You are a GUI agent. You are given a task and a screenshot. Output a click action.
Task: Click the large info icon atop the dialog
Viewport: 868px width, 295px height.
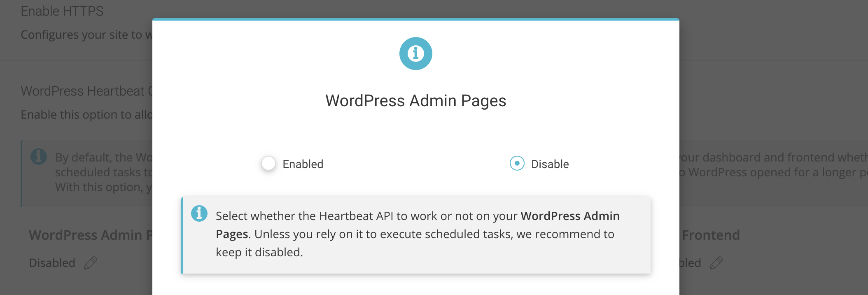[x=416, y=54]
